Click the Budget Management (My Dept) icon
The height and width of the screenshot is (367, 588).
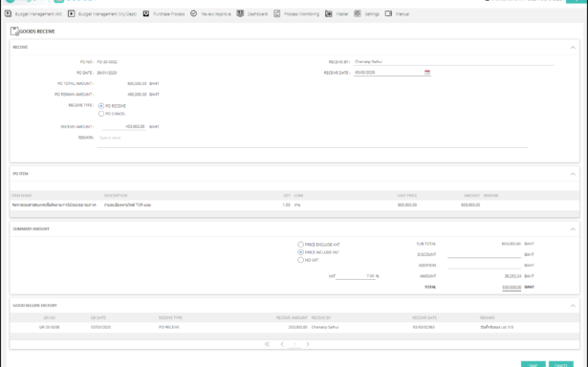[x=71, y=14]
